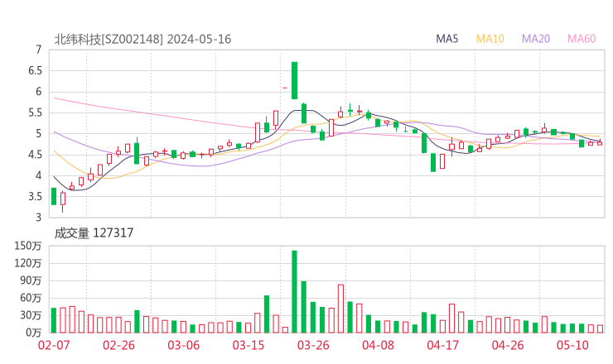Viewport: 613px width, 364px height.
Task: Select the date label 04-08
Action: 378,345
